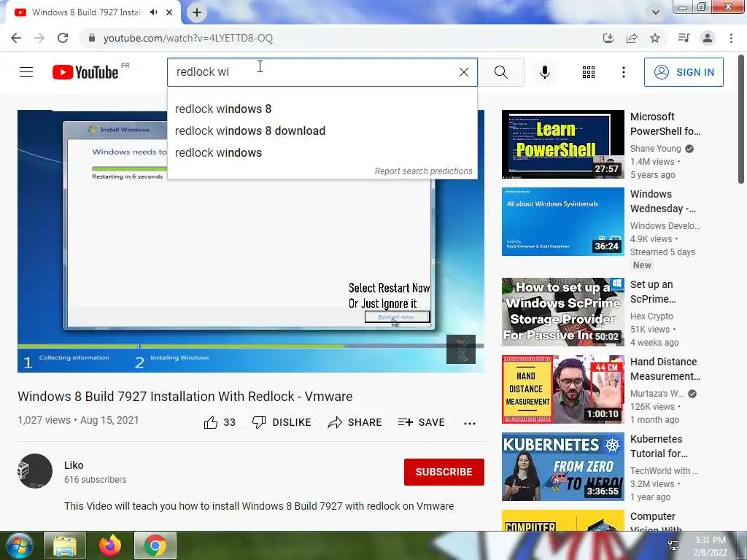This screenshot has height=560, width=747.
Task: Open the Windows ScPrime Storage Provider thumbnail
Action: [x=562, y=312]
